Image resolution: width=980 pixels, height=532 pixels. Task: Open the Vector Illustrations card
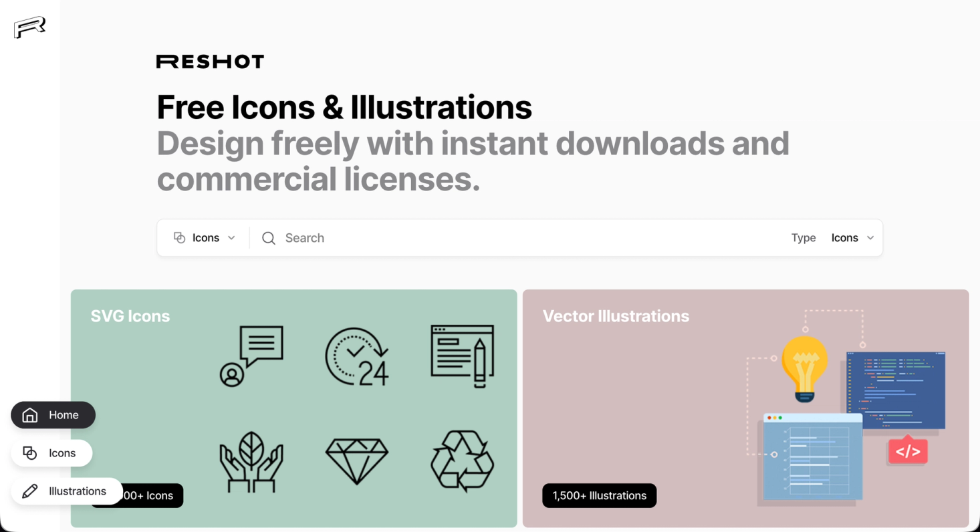point(746,408)
